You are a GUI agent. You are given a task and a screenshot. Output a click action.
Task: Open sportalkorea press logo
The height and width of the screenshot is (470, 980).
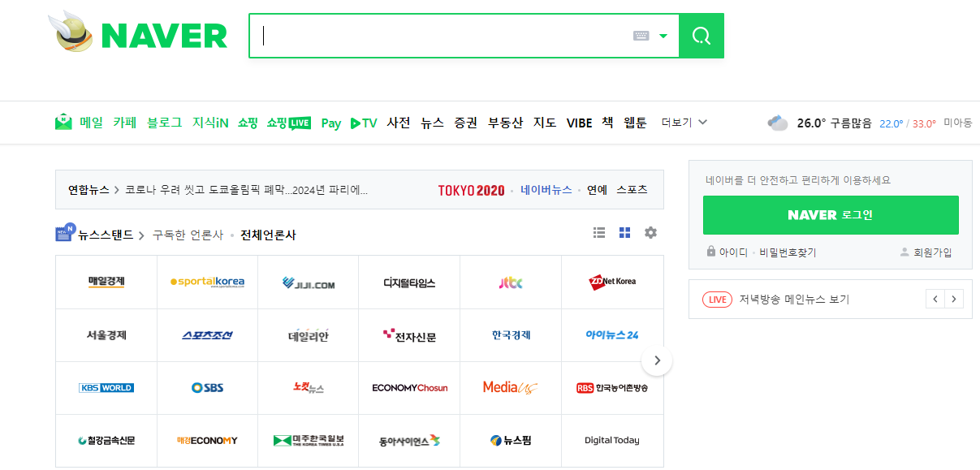208,282
